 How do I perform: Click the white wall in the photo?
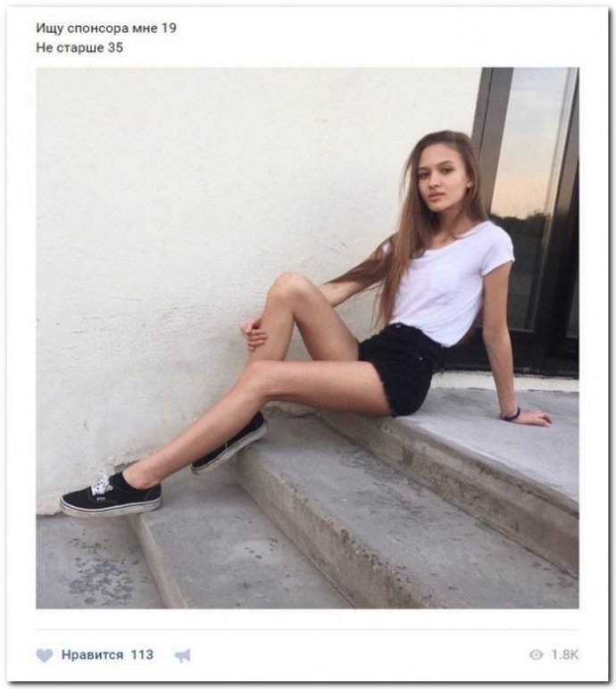click(198, 220)
